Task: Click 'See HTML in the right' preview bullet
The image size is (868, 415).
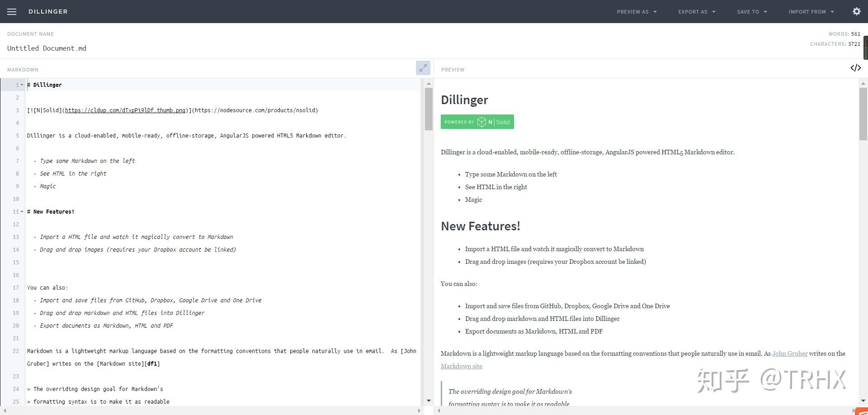Action: (496, 187)
